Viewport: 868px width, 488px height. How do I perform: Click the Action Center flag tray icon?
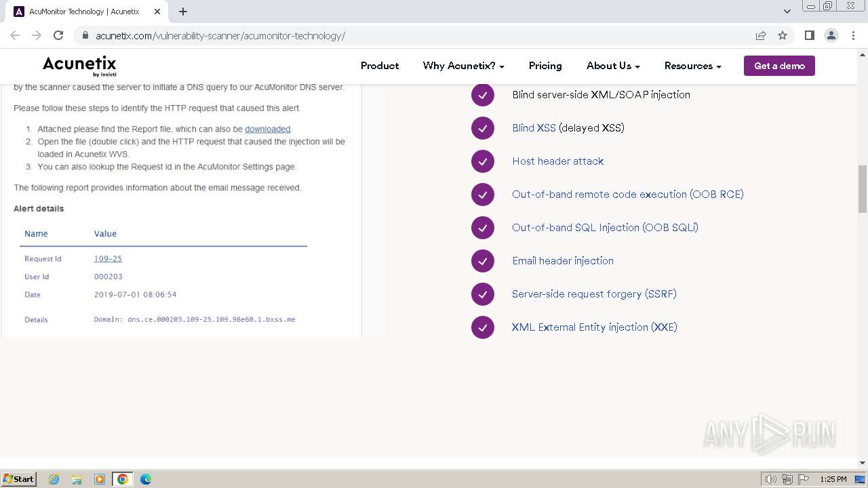(804, 479)
